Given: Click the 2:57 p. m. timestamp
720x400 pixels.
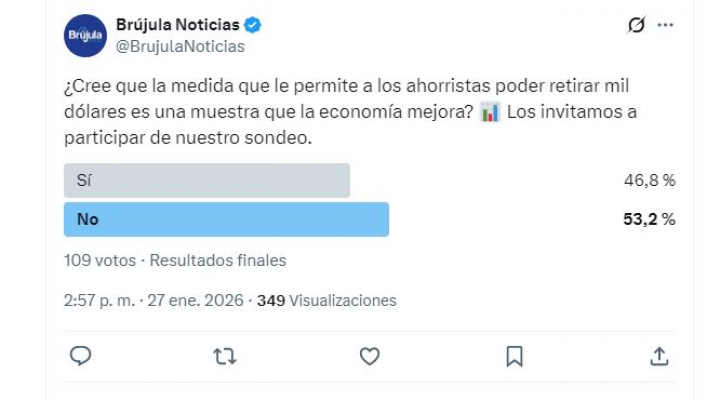Looking at the screenshot, I should click(x=97, y=300).
